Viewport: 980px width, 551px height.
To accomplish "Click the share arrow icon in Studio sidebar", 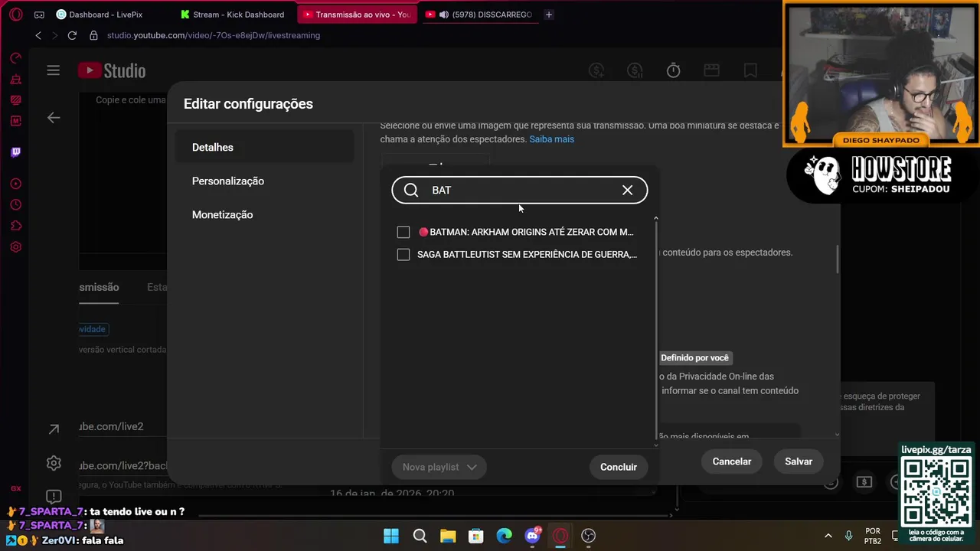I will coord(54,429).
